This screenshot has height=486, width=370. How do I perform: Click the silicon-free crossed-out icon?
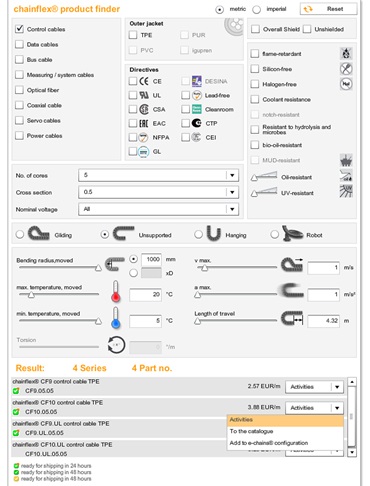pos(346,69)
